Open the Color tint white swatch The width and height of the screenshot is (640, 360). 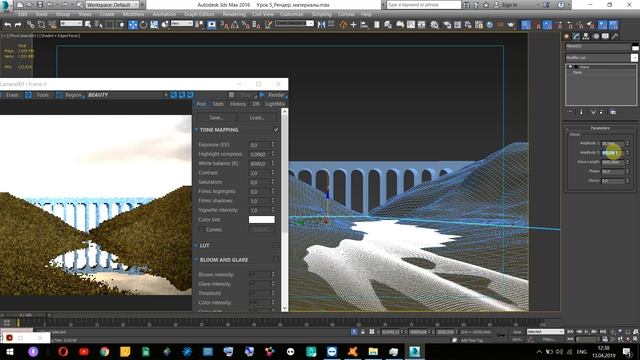[262, 219]
